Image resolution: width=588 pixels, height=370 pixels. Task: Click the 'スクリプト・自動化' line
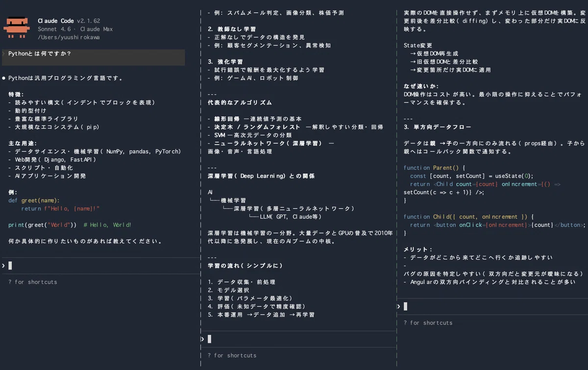click(41, 168)
